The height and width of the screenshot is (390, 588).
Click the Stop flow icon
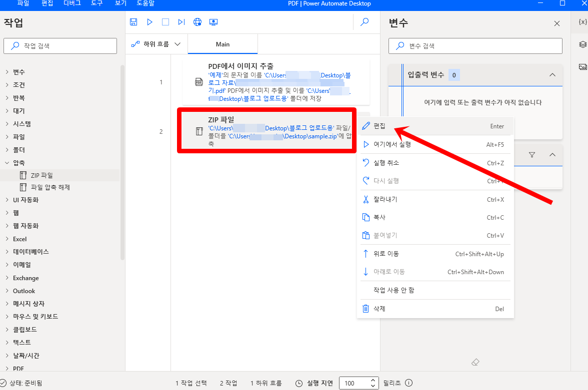coord(165,21)
